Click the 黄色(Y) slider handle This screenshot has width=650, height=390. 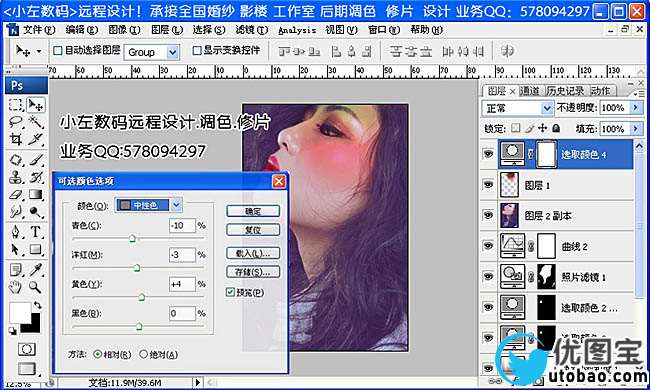142,297
